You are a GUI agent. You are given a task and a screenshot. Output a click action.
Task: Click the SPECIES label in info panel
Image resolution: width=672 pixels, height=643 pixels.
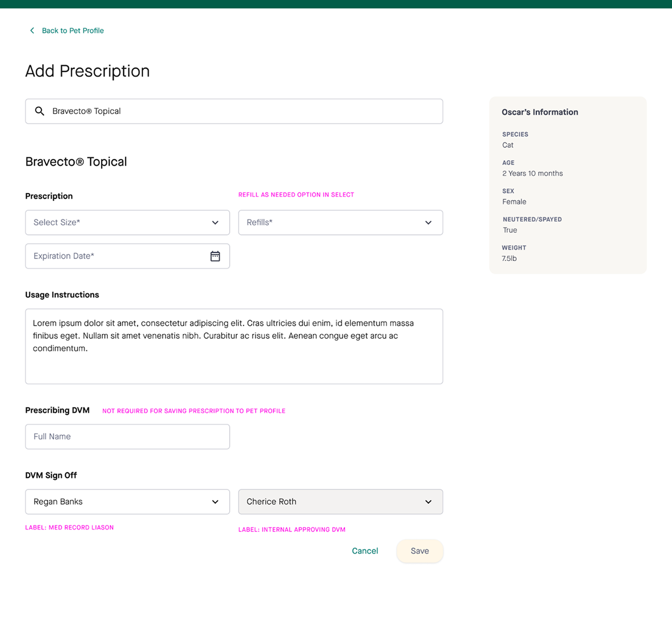(x=515, y=134)
